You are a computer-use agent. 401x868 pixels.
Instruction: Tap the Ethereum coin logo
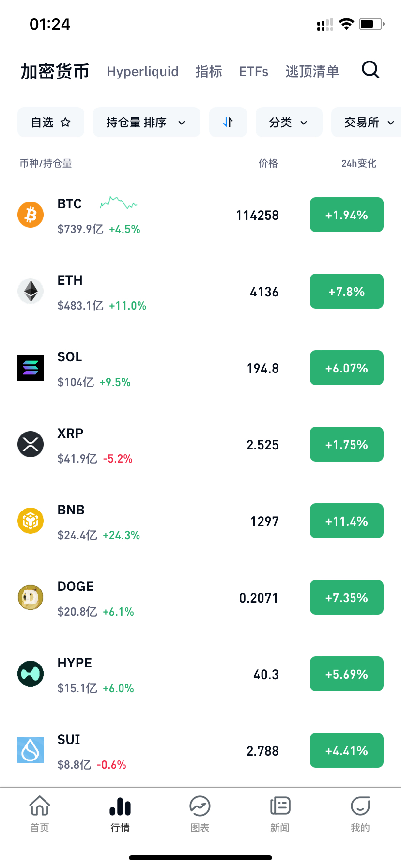coord(31,291)
